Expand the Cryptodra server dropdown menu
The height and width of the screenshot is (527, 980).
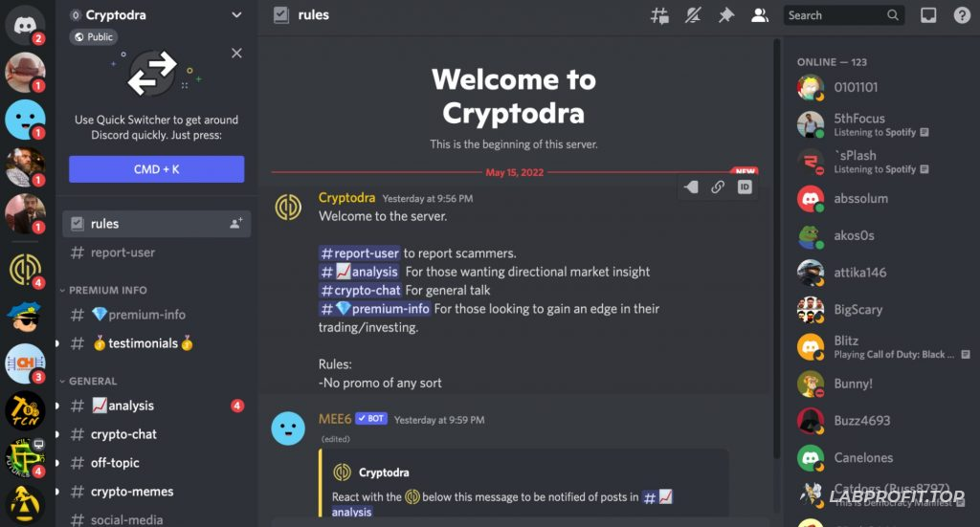tap(236, 15)
